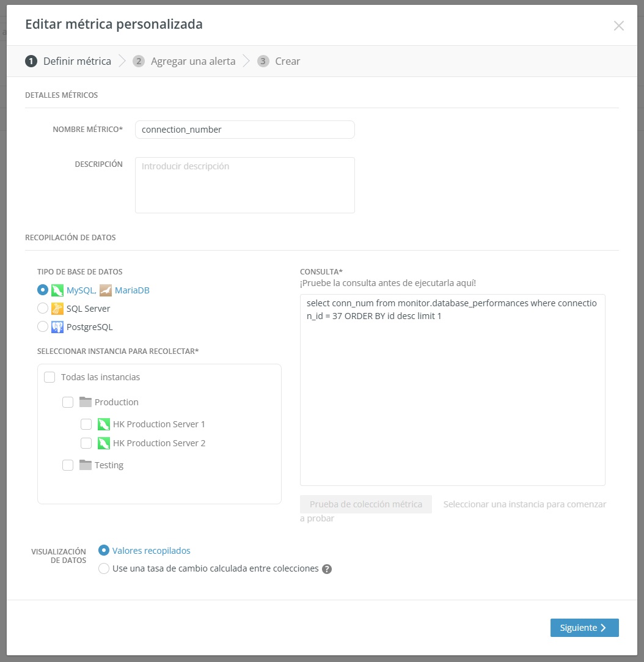Select the PostgreSQL radio button
Screen dimensions: 644x662
[43, 327]
